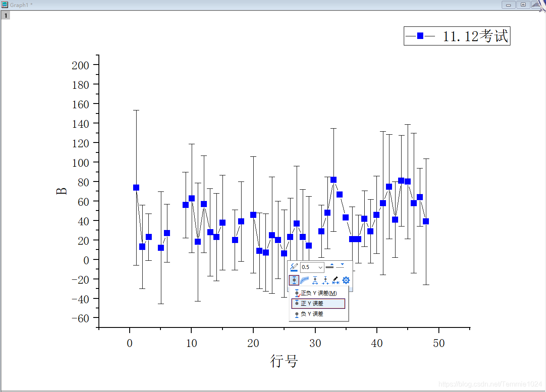Image resolution: width=546 pixels, height=392 pixels.
Task: Click X axis tick label 0
Action: [x=130, y=343]
